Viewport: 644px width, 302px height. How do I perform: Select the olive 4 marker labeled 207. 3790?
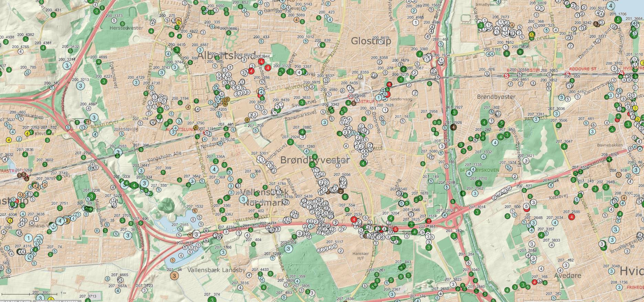click(x=195, y=127)
